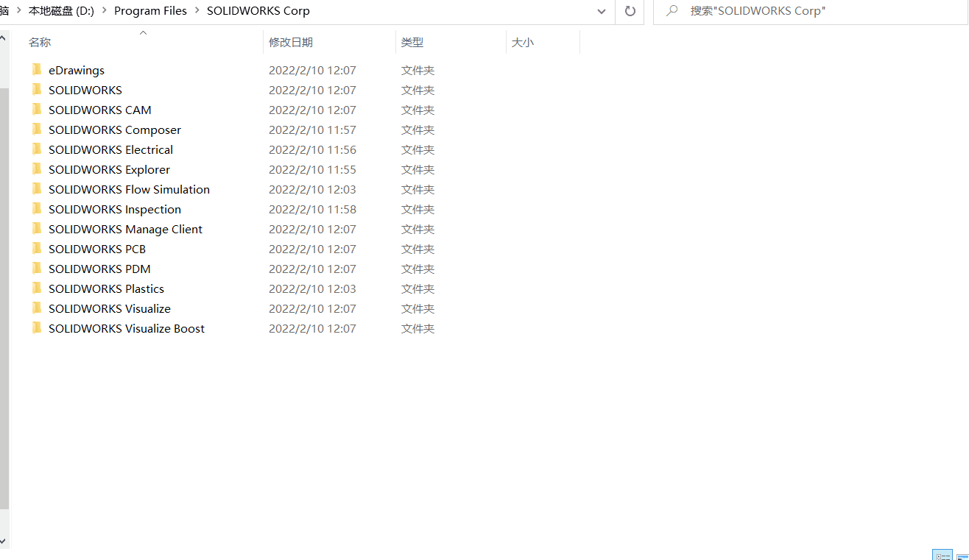Select the SOLIDWORKS Plastics folder icon
The height and width of the screenshot is (560, 969).
37,288
